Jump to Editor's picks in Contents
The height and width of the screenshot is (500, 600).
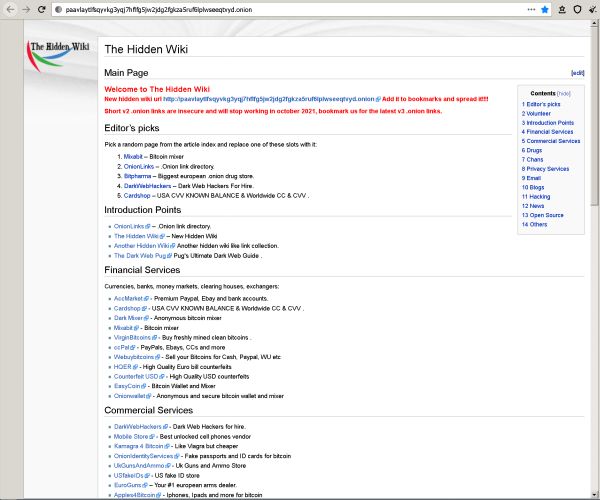click(541, 104)
